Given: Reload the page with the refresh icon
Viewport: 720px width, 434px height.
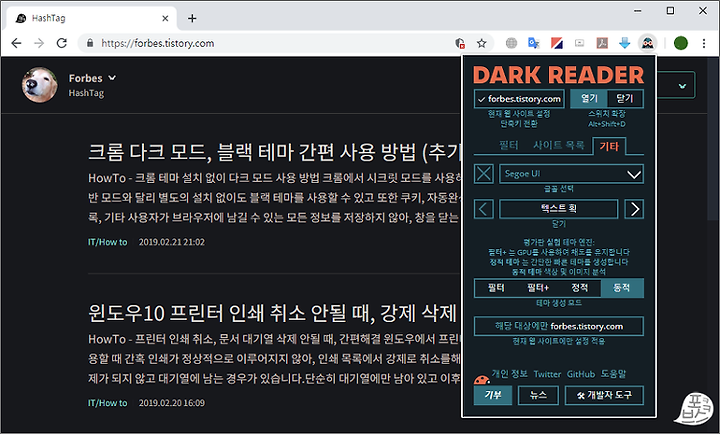Looking at the screenshot, I should click(62, 43).
